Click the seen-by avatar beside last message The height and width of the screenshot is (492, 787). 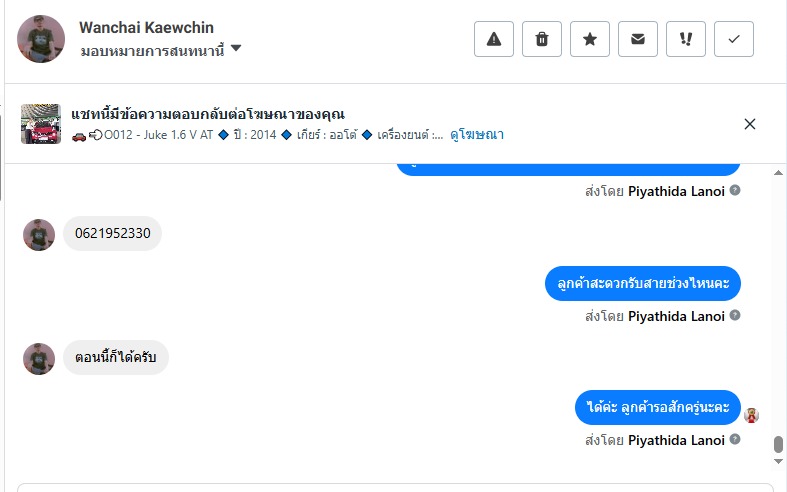(752, 415)
